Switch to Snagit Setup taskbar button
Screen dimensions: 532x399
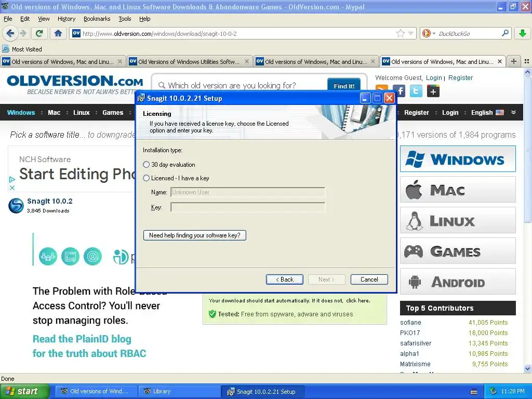click(263, 392)
